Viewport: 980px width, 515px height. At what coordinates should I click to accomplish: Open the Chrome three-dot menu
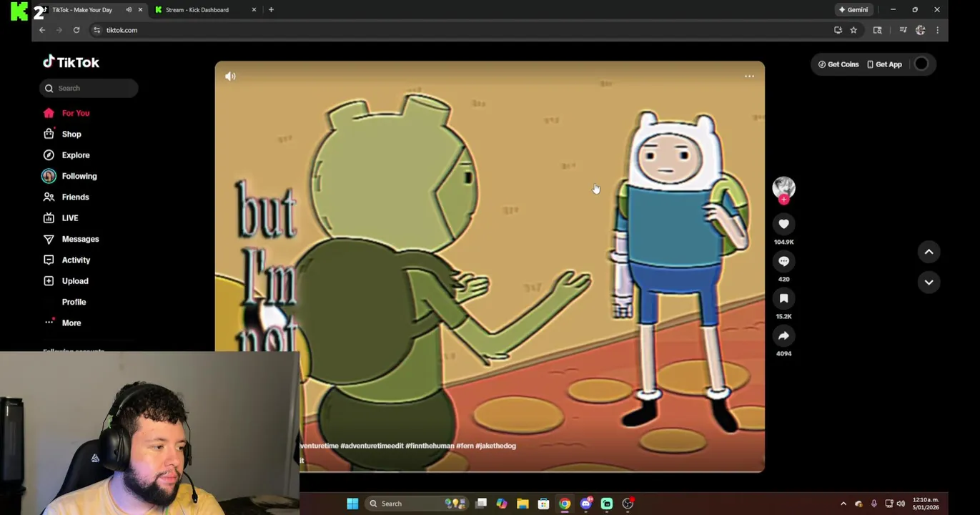click(x=937, y=30)
